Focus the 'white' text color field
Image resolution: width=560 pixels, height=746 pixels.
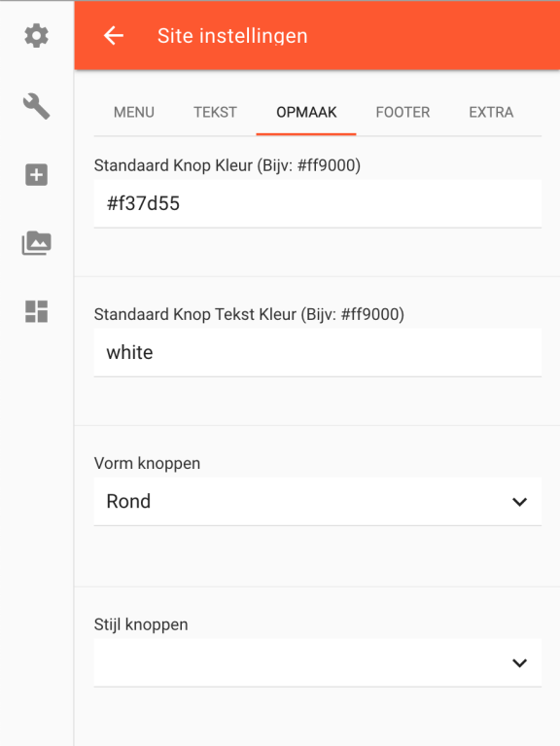click(x=318, y=352)
